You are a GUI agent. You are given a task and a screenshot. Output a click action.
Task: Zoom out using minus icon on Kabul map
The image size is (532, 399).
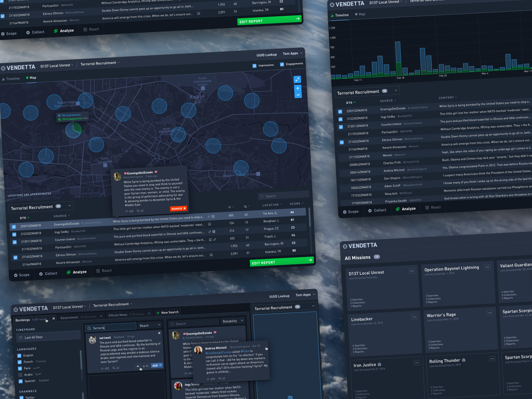tap(298, 95)
